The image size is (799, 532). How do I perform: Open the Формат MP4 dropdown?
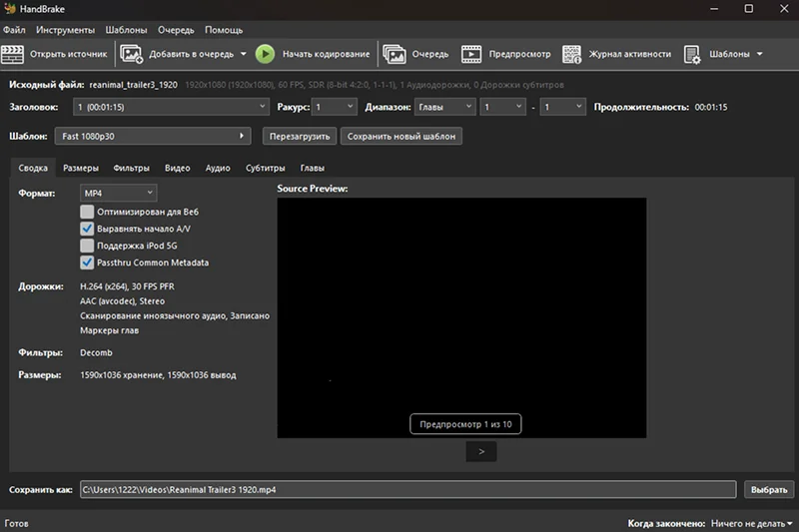click(x=118, y=193)
